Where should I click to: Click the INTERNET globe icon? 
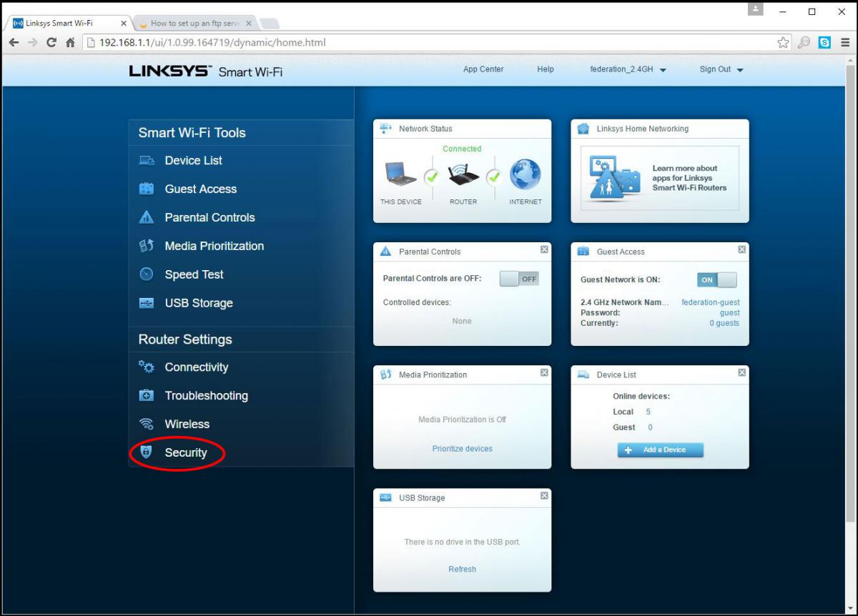click(526, 174)
